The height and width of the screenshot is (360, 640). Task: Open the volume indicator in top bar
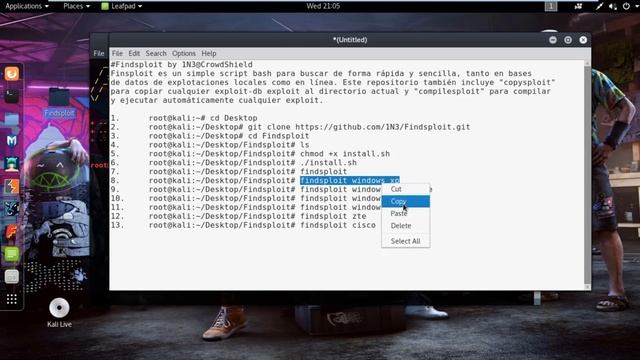613,6
